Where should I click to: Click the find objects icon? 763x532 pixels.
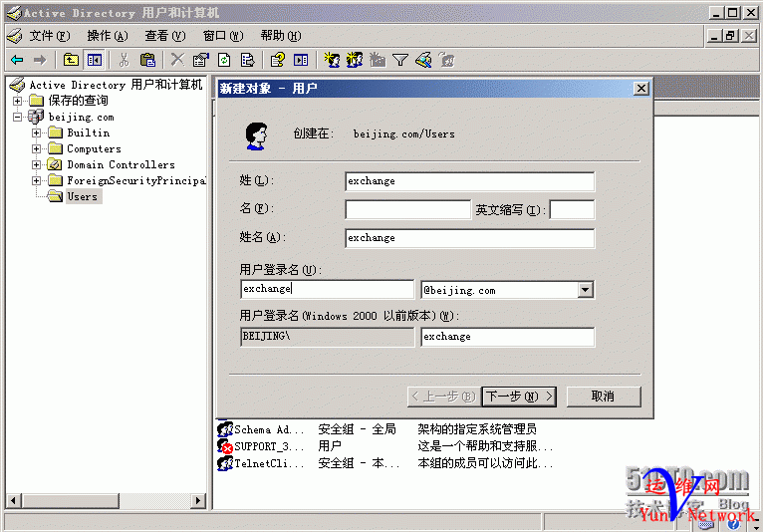424,60
